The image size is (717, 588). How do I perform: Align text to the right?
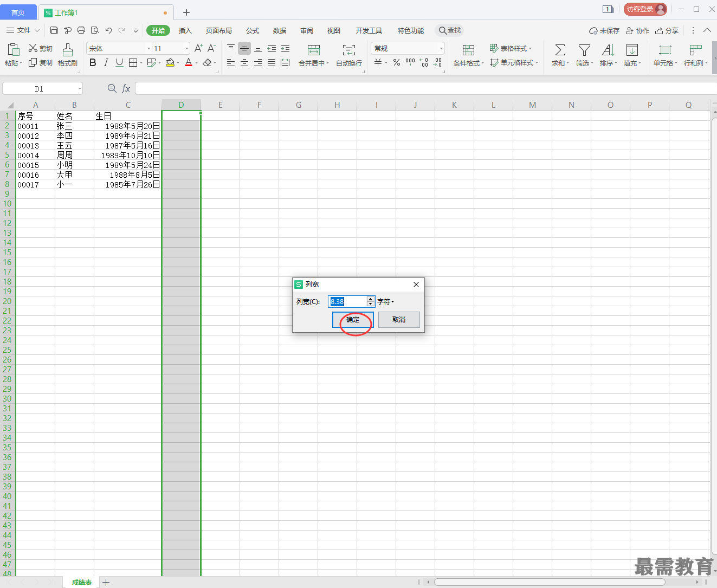pyautogui.click(x=258, y=63)
